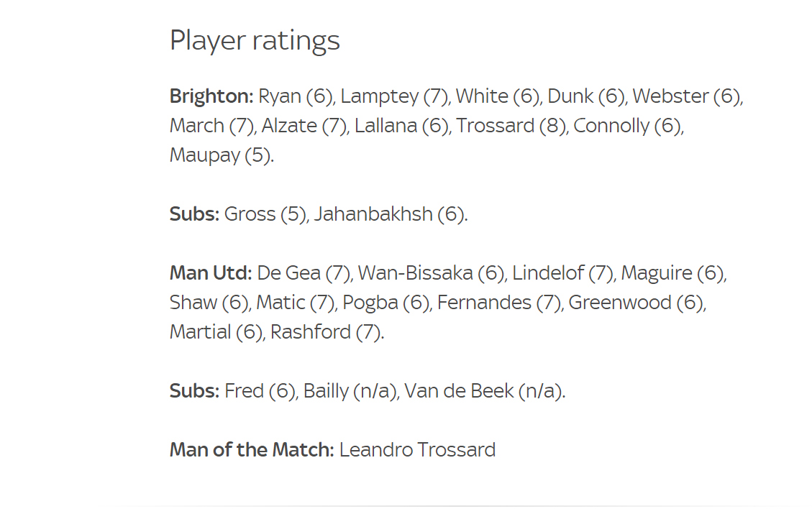Click on Pogba (6) rating text

(386, 303)
